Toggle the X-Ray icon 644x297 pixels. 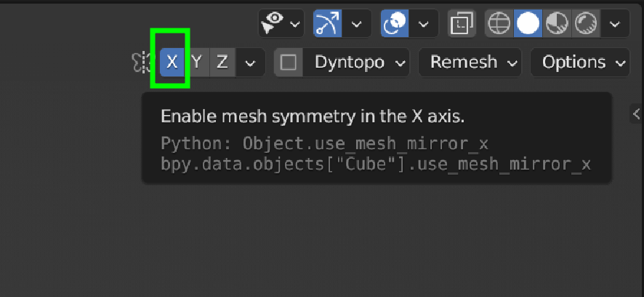click(x=461, y=24)
